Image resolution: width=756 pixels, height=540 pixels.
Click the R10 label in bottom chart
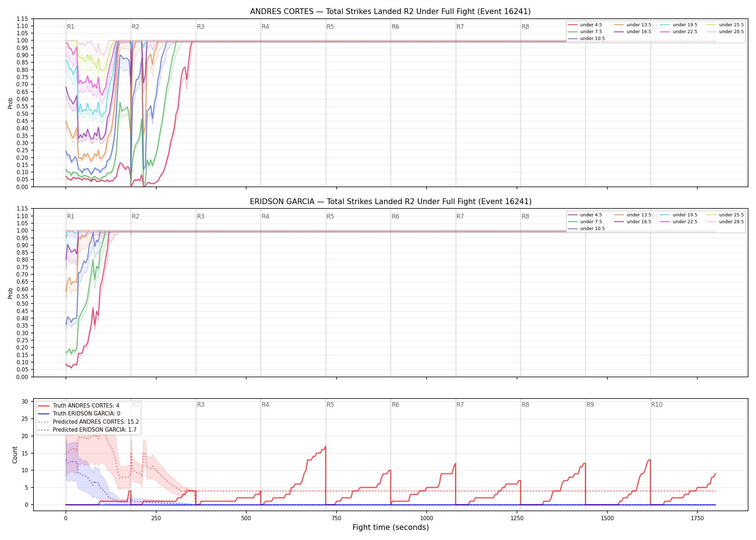tap(657, 405)
